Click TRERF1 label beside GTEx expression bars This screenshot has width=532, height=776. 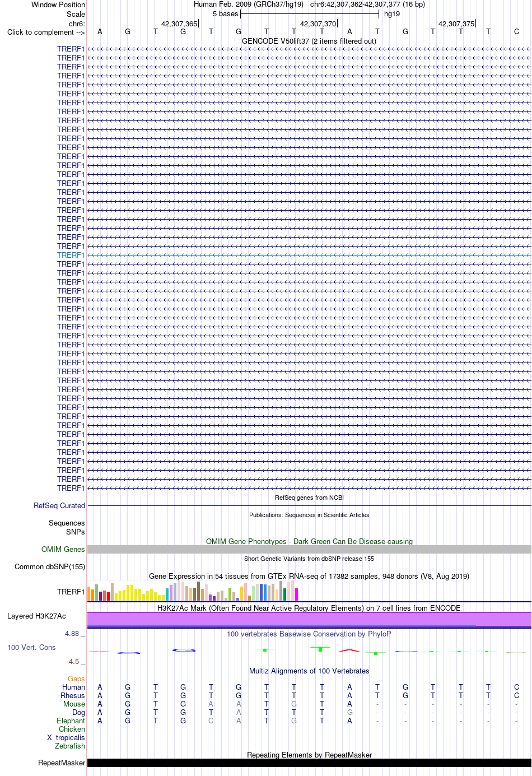[71, 592]
